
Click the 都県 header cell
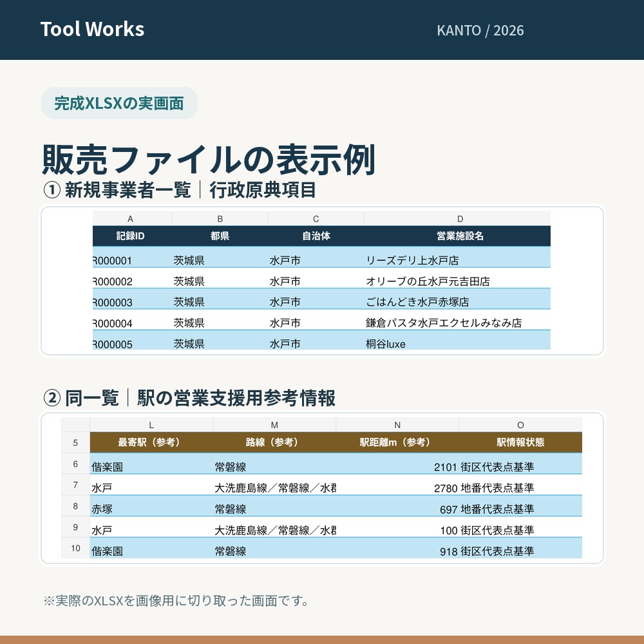click(x=220, y=236)
